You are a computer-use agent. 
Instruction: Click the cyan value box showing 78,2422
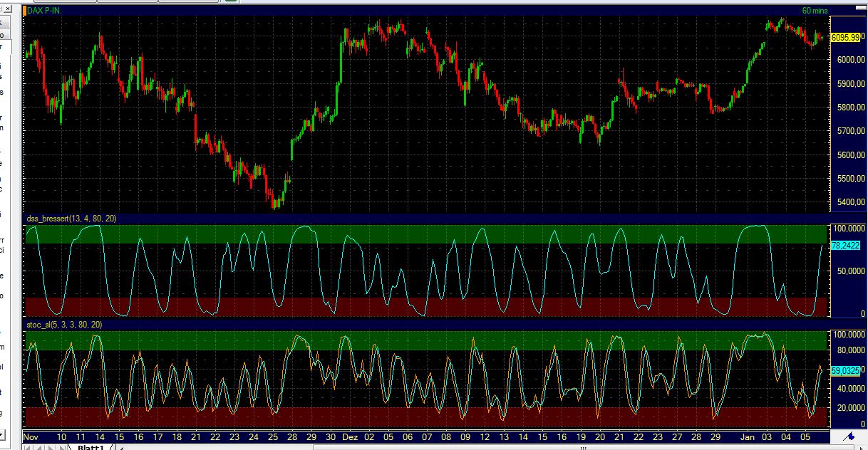click(845, 244)
